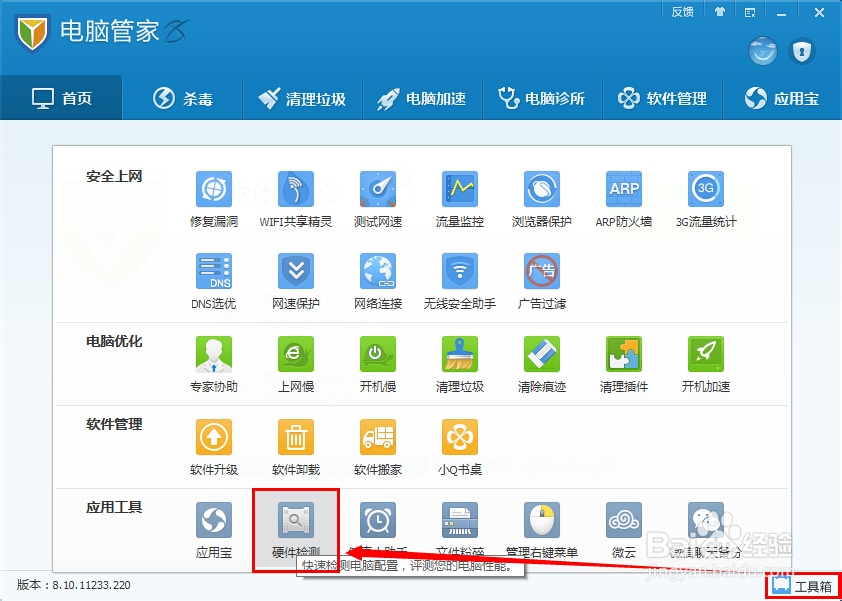Switch to 软件管理 top tab
The image size is (842, 601).
tap(662, 98)
